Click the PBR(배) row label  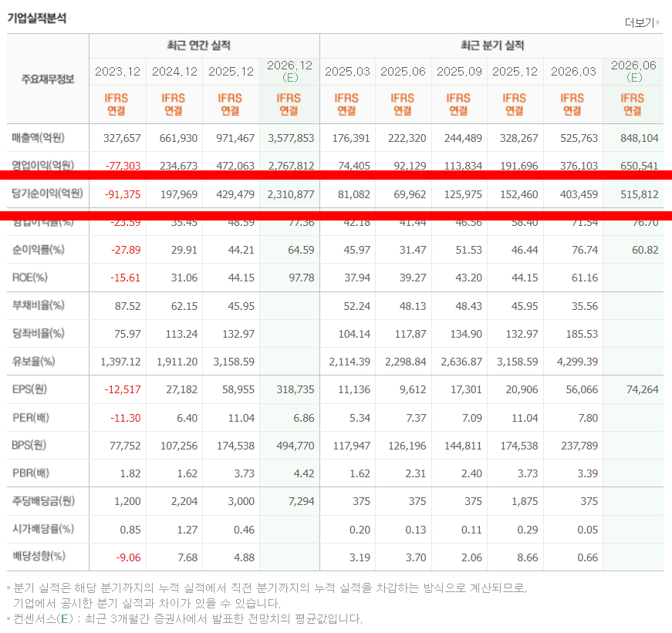tap(30, 473)
